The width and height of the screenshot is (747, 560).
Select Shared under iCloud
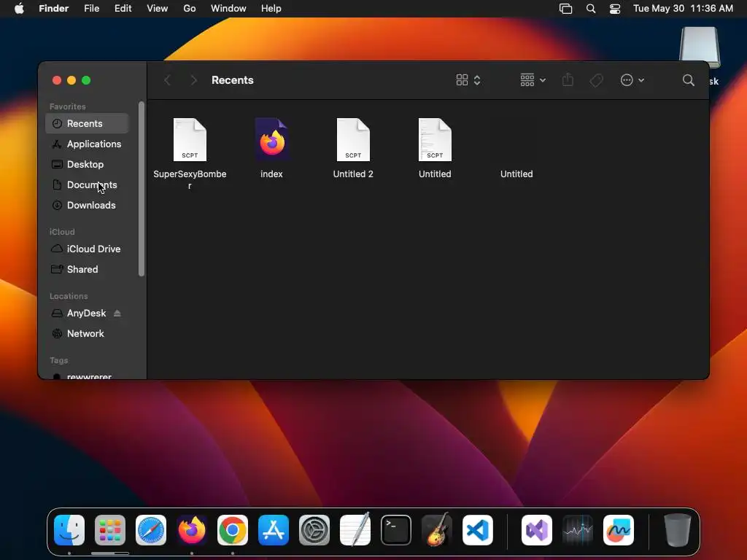87,270
